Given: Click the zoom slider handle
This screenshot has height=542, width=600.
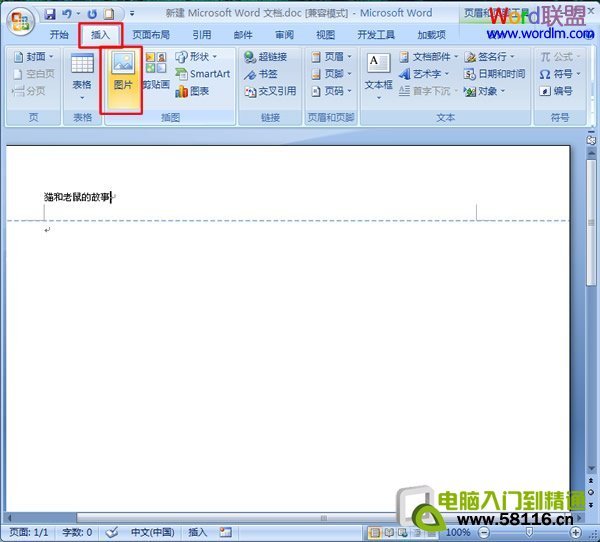Looking at the screenshot, I should point(529,532).
